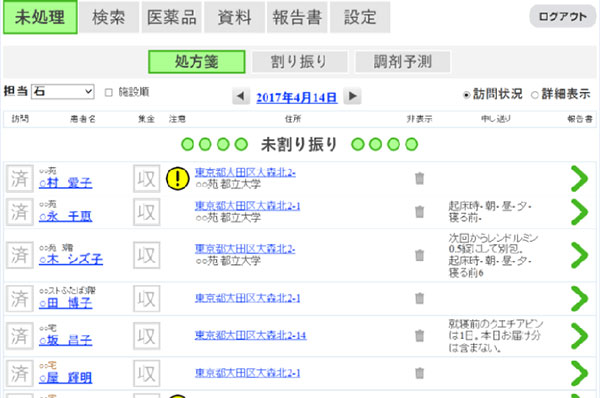Toggle 済 box for ○田 博子
Viewport: 600px width, 398px height.
click(x=20, y=298)
